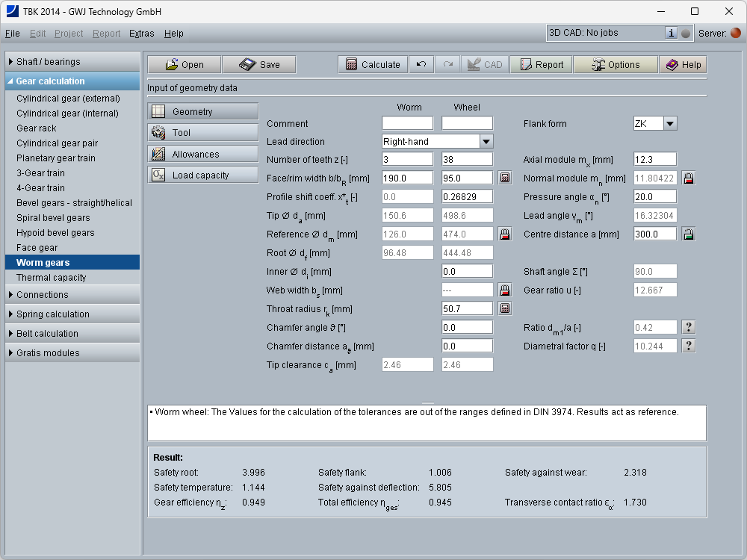Click the undo arrow in the toolbar
Viewport: 747px width, 560px height.
pos(421,65)
